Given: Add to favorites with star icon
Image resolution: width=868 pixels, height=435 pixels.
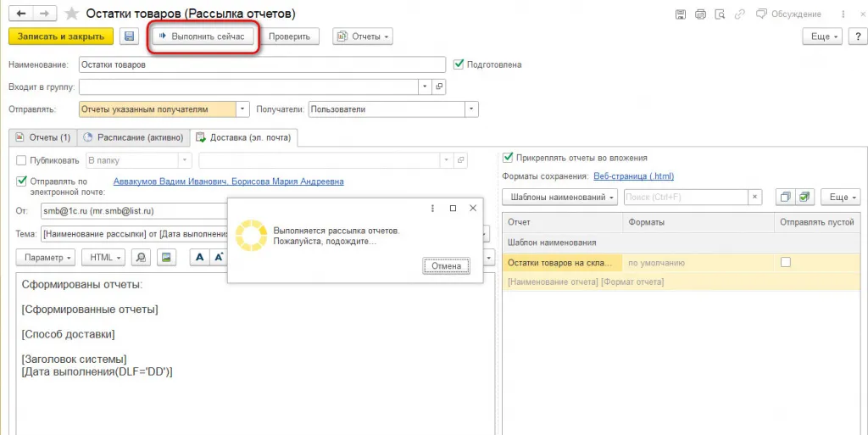Looking at the screenshot, I should click(73, 14).
